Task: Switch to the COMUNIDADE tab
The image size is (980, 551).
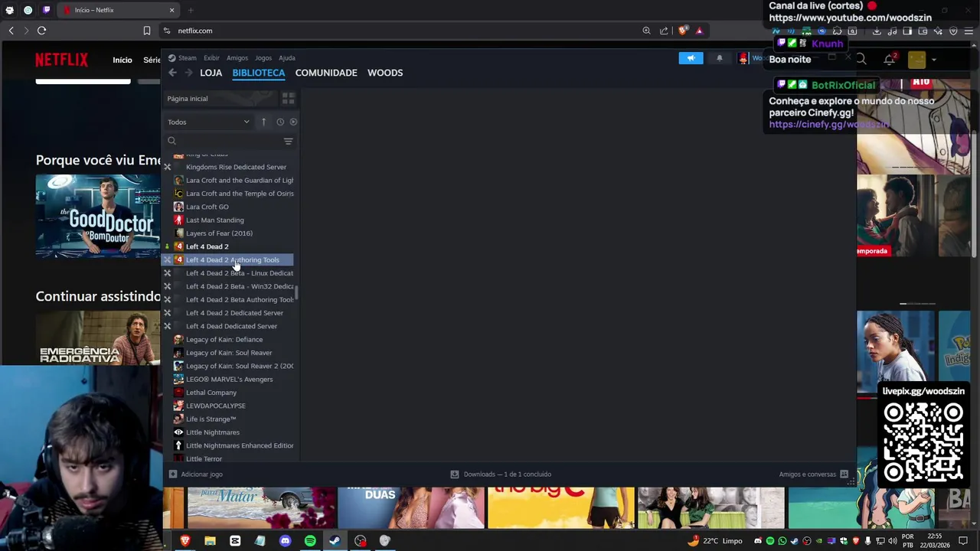Action: 326,73
